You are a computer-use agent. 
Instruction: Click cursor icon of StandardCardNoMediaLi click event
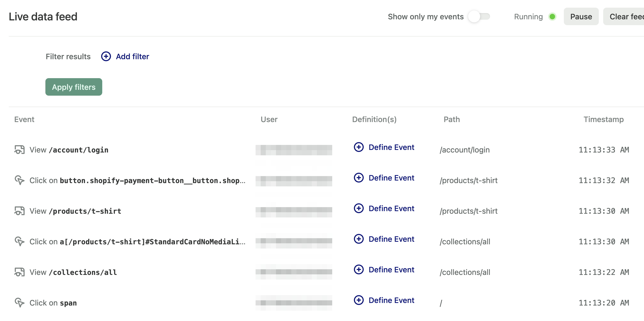point(19,242)
